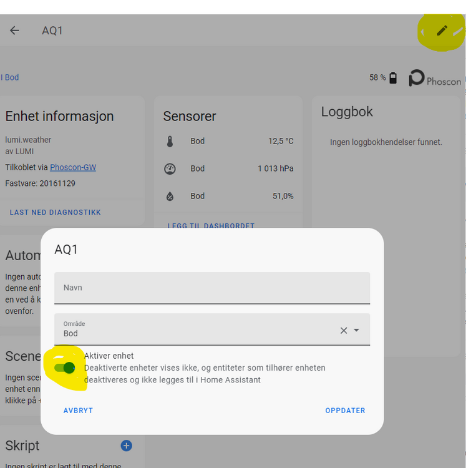476x468 pixels.
Task: Open device edit with pencil icon
Action: point(442,31)
